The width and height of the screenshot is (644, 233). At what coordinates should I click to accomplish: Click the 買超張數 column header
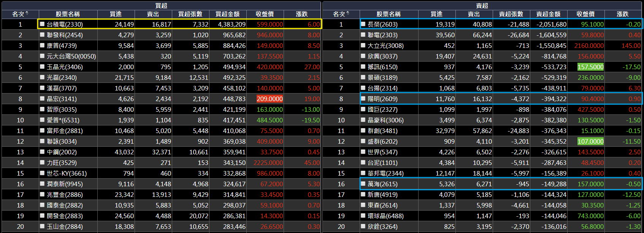tap(190, 14)
